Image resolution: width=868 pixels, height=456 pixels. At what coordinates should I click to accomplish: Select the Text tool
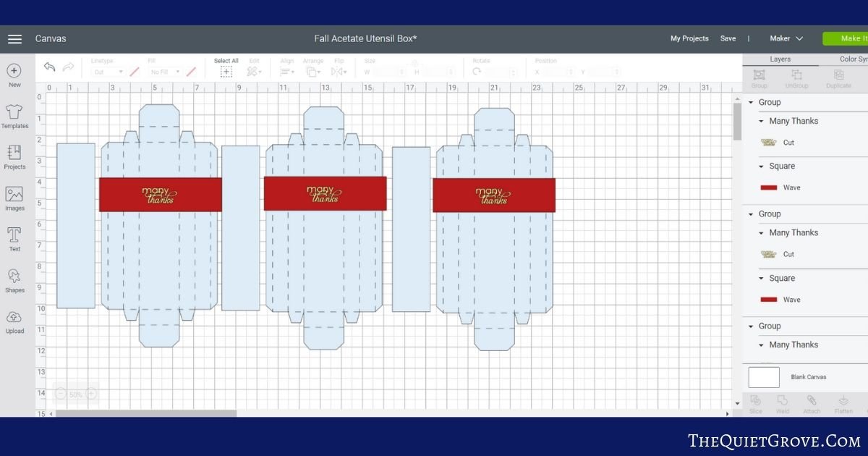14,235
